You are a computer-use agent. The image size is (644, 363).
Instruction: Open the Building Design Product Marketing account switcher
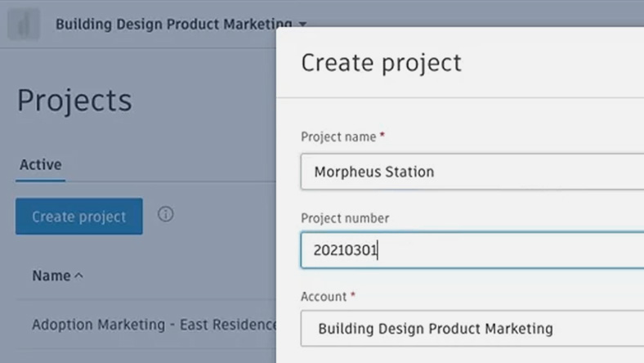[x=173, y=25]
